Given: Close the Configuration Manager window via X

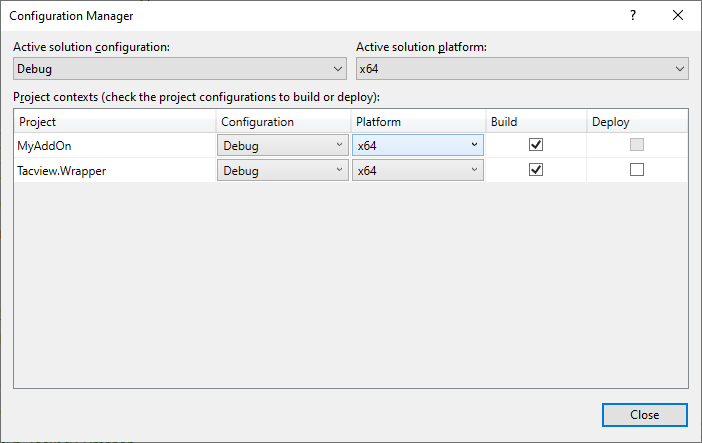Looking at the screenshot, I should pos(679,15).
